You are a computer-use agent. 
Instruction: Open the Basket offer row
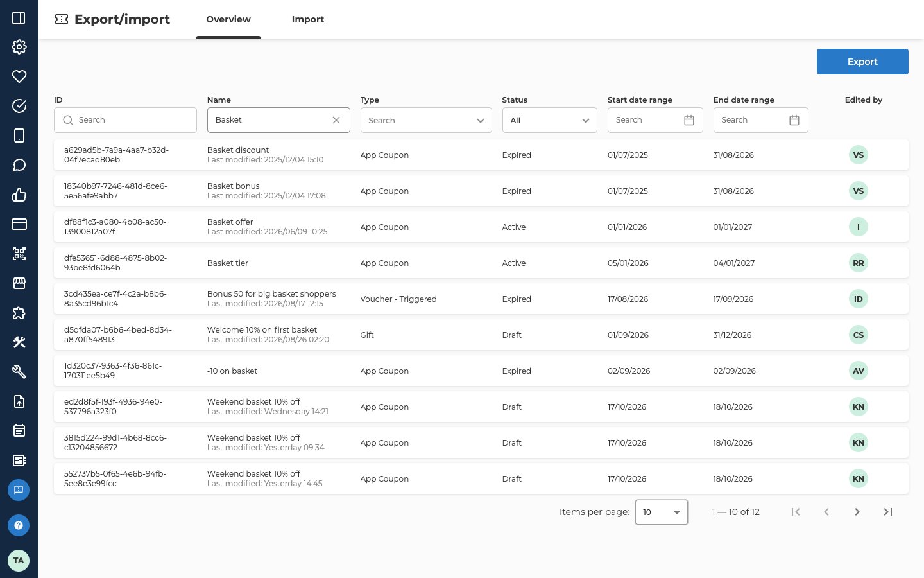point(481,227)
